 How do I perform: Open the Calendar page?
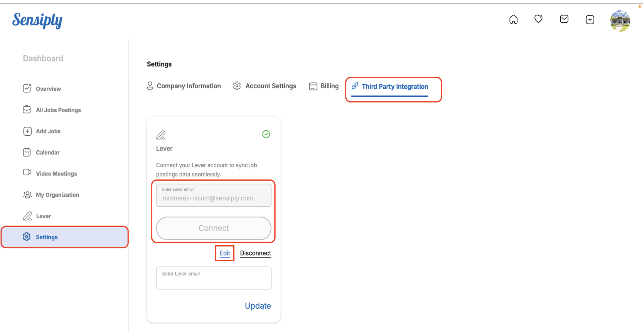[47, 153]
